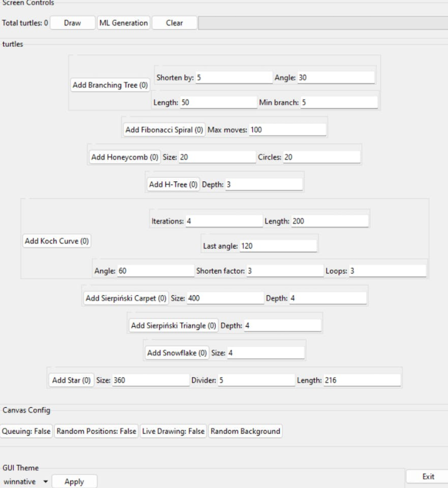Clear the turtle canvas

click(174, 23)
